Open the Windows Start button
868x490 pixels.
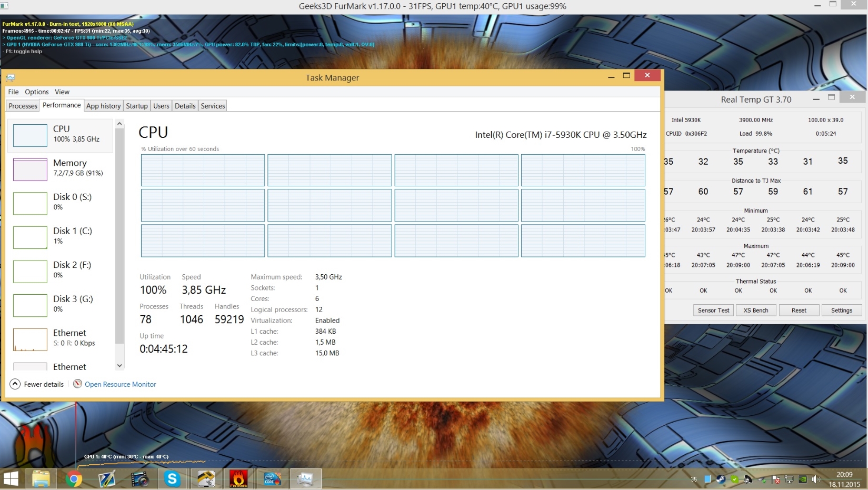coord(11,478)
